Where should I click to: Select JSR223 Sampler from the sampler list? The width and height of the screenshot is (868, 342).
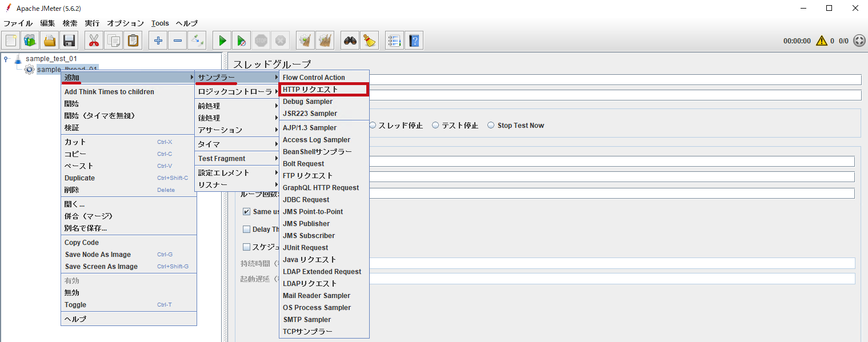pos(324,114)
